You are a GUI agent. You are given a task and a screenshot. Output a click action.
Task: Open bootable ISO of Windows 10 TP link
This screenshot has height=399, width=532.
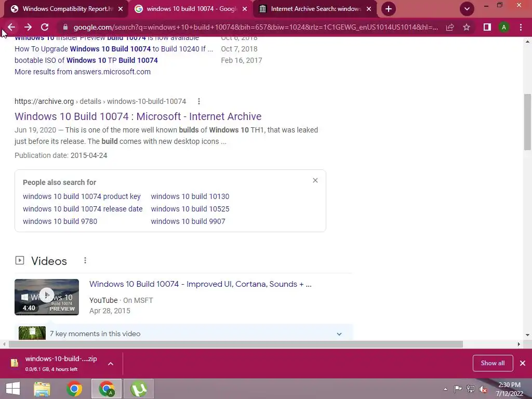[x=86, y=60]
